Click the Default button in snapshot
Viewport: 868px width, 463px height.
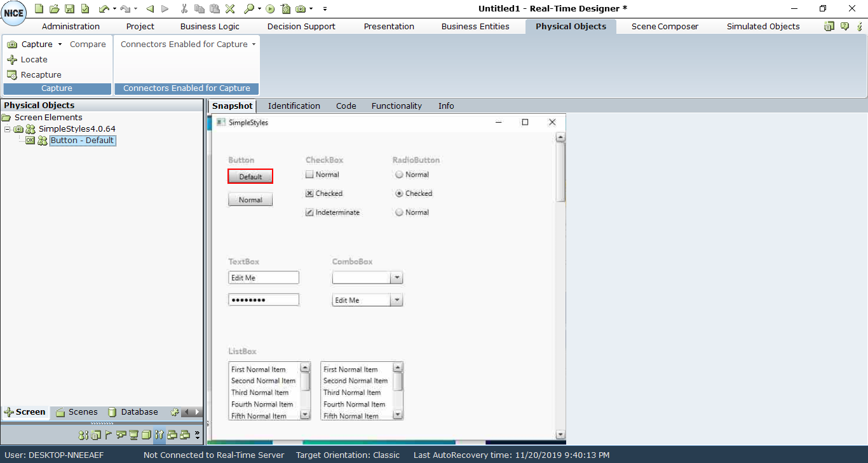pyautogui.click(x=250, y=177)
